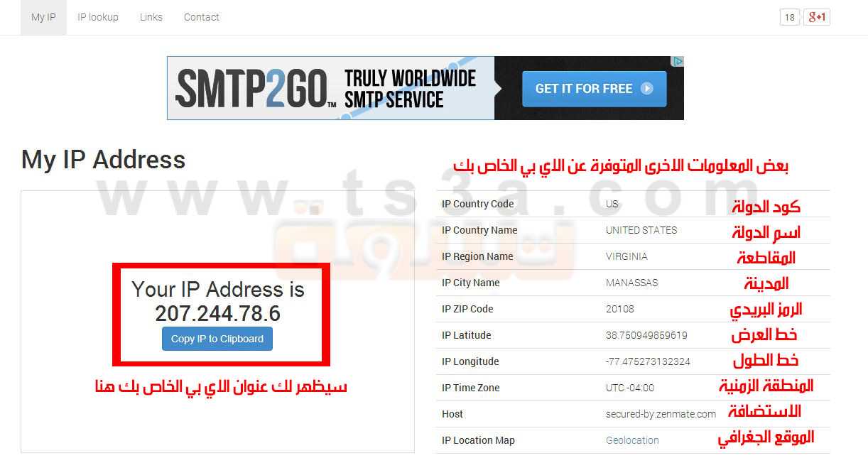868x458 pixels.
Task: Click the Truly Worldwide SMTP Service banner text
Action: click(x=411, y=89)
